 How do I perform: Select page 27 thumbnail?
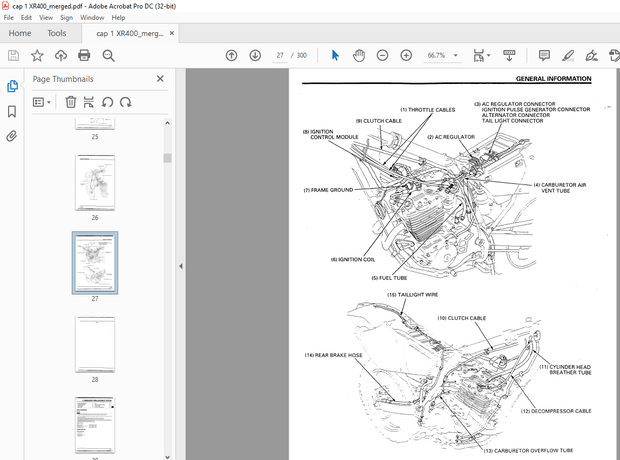tap(95, 263)
